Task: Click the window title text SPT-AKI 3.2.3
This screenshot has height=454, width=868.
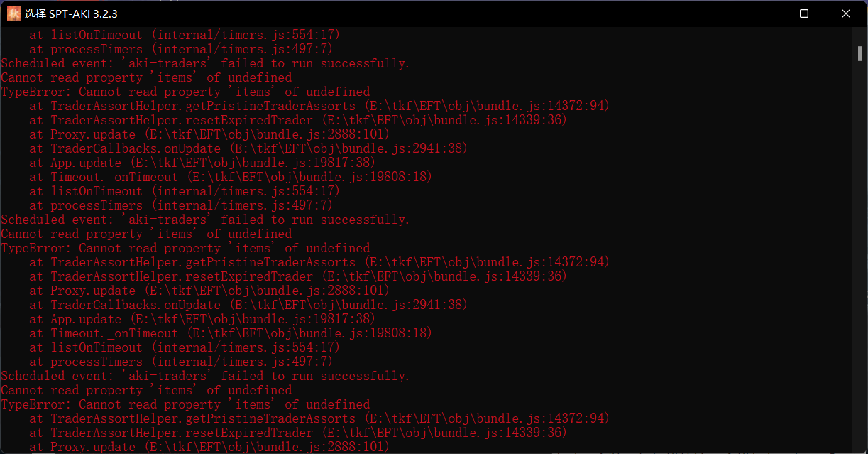Action: 71,14
